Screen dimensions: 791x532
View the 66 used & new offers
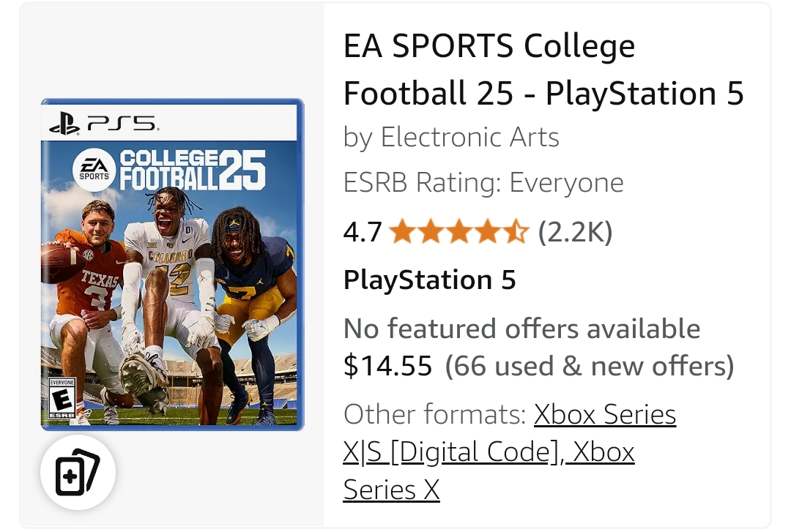pyautogui.click(x=589, y=366)
